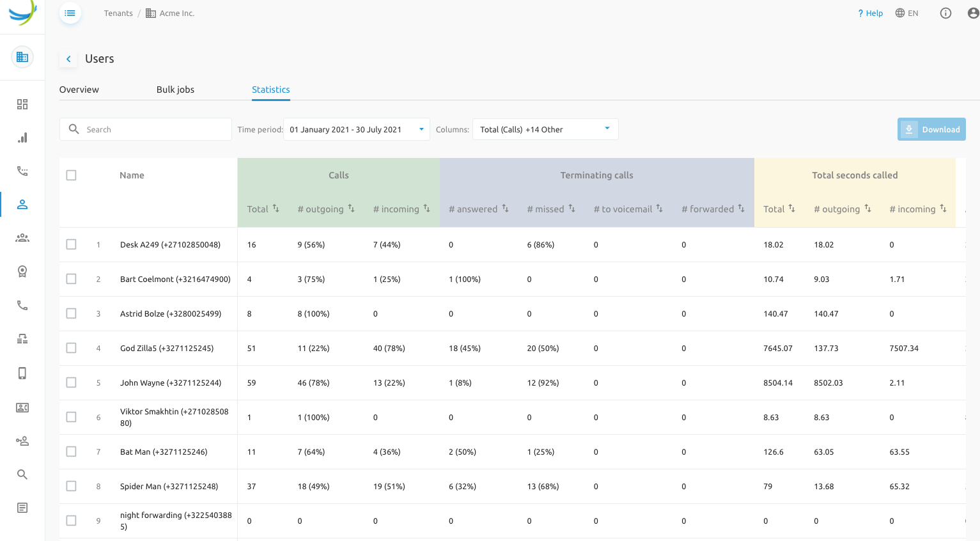The image size is (980, 541).
Task: Check the night forwarding row checkbox
Action: [x=71, y=521]
